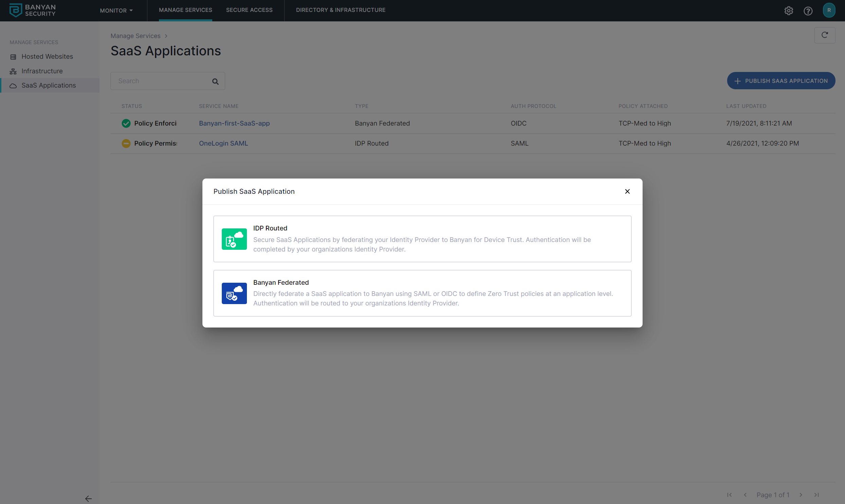Viewport: 845px width, 504px height.
Task: Click the search magnifier icon
Action: coord(215,81)
